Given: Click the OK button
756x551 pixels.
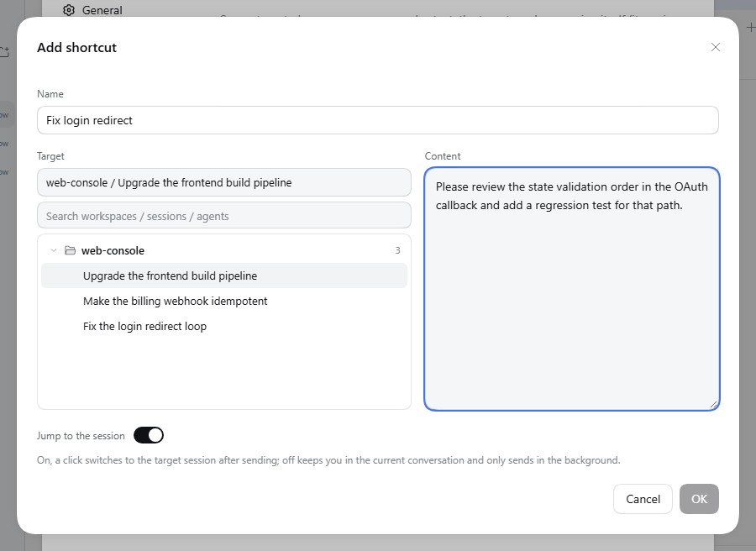Looking at the screenshot, I should tap(699, 498).
